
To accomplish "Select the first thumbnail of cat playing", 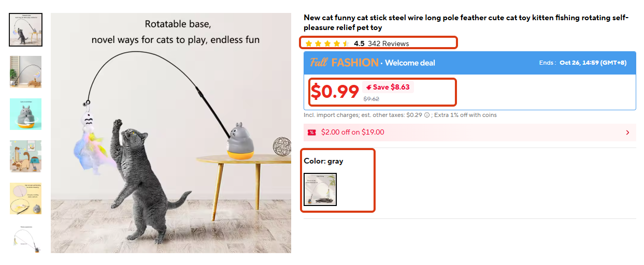I will pos(25,30).
